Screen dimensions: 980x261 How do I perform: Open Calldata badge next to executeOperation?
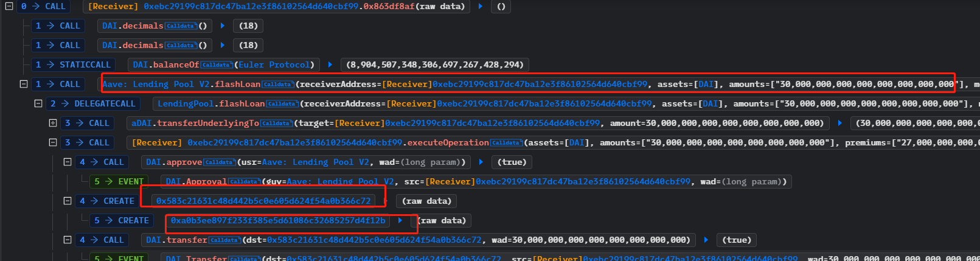(506, 143)
